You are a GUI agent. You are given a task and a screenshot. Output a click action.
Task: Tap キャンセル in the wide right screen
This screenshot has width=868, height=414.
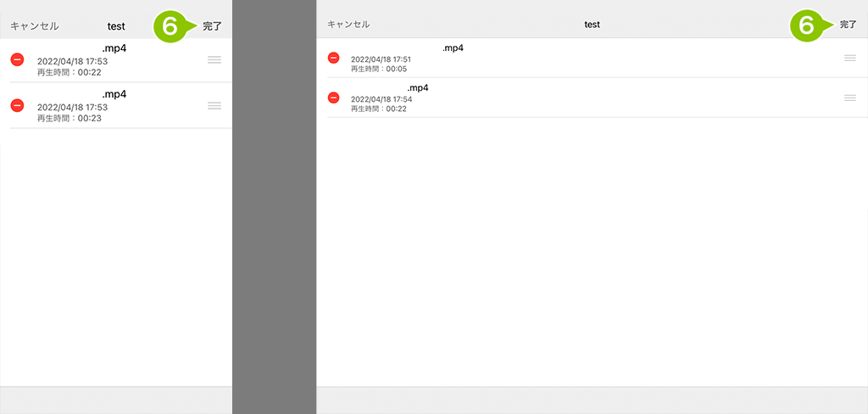coord(348,25)
